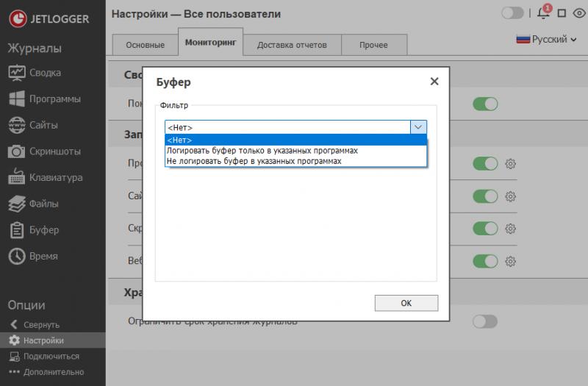The image size is (588, 386).
Task: Collapse the filter dropdown using its arrow
Action: coord(418,127)
